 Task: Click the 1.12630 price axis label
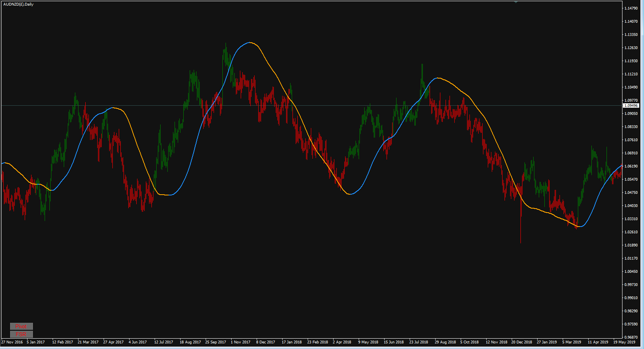tap(631, 48)
